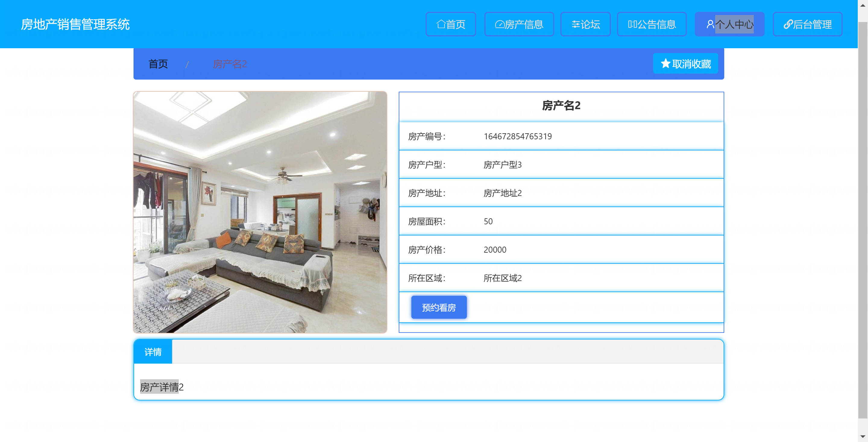
Task: Click the living room property photo
Action: (x=260, y=212)
